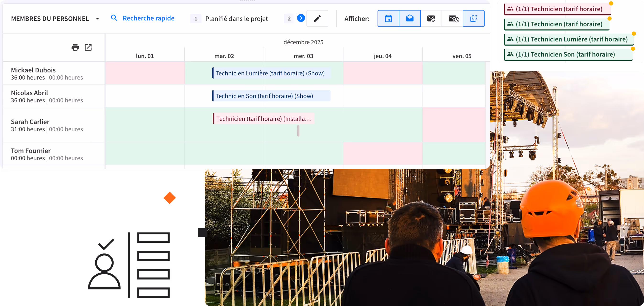Open crew planner in external window icon
Image resolution: width=644 pixels, height=306 pixels.
pyautogui.click(x=88, y=47)
